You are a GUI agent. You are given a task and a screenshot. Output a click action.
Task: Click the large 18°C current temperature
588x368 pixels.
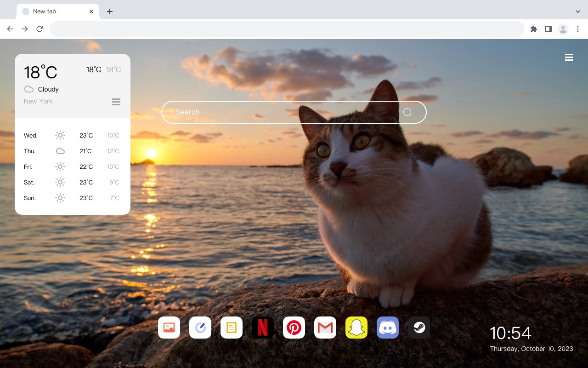pyautogui.click(x=40, y=72)
